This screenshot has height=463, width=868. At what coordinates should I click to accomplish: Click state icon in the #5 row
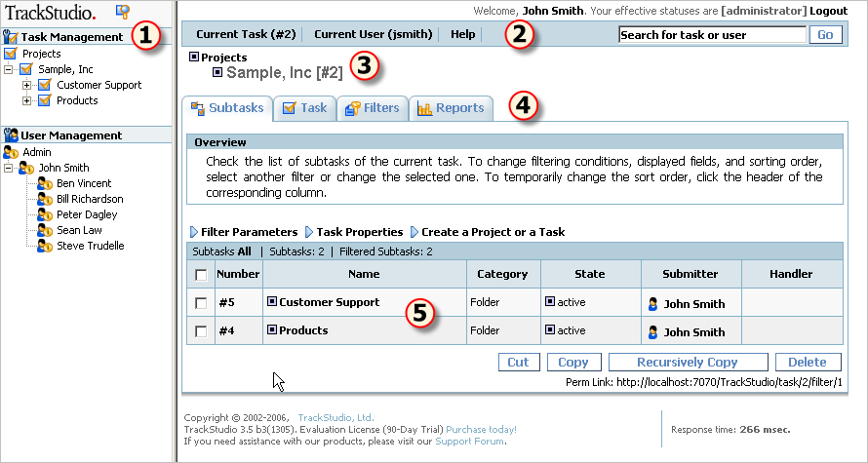click(x=550, y=301)
